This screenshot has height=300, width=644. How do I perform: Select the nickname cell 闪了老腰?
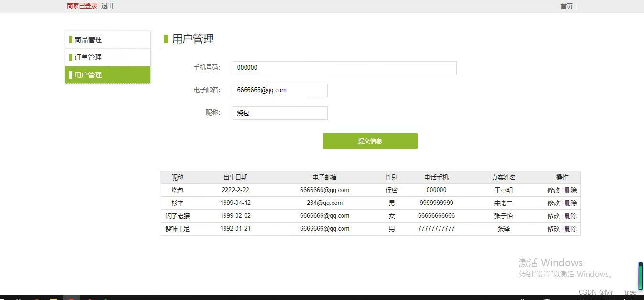[178, 216]
